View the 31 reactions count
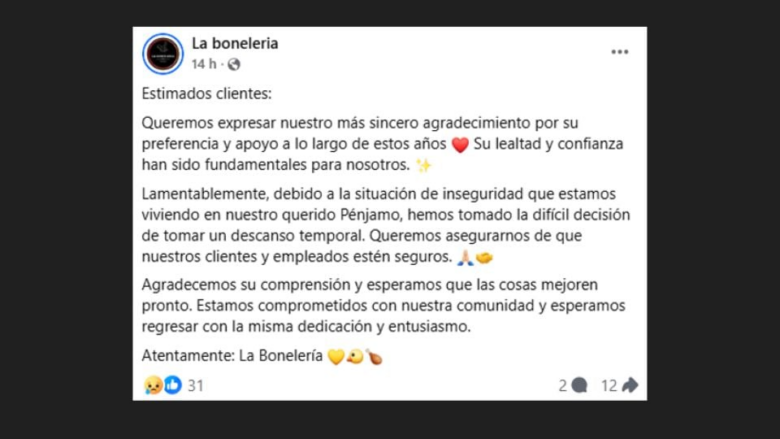Screen dimensions: 780x439 pos(195,385)
